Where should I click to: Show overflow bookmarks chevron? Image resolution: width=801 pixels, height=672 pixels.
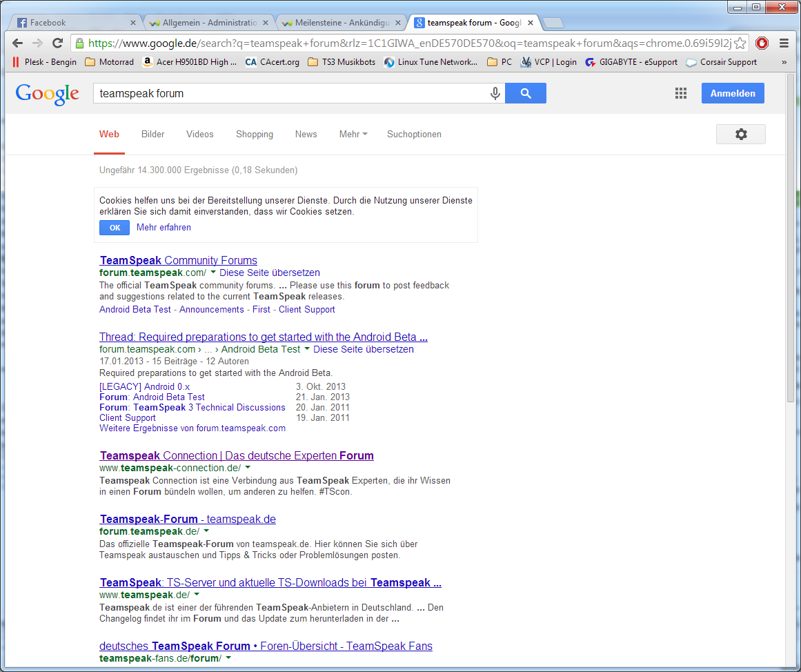(784, 62)
